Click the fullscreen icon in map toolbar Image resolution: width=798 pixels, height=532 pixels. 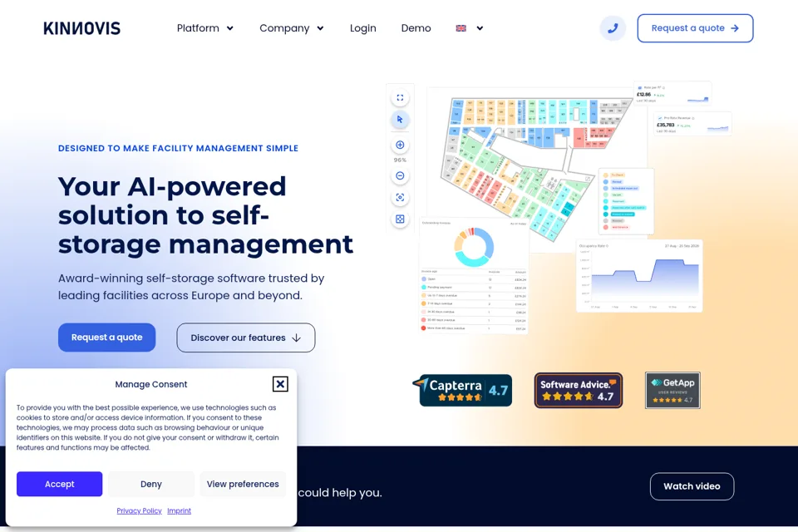(x=400, y=98)
